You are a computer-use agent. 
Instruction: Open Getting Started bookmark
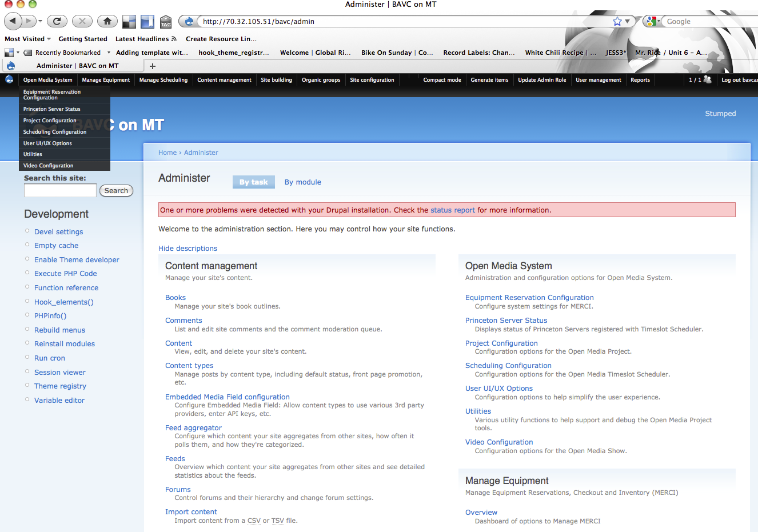(x=83, y=39)
